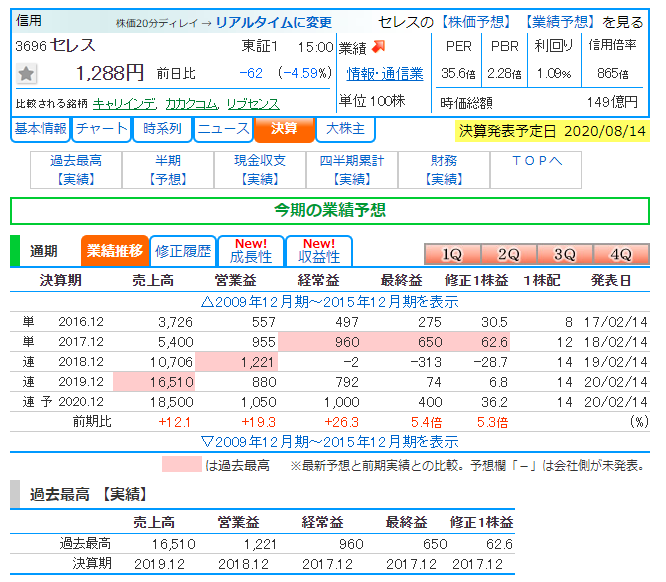Jump to 財務【実績】 section

[444, 170]
